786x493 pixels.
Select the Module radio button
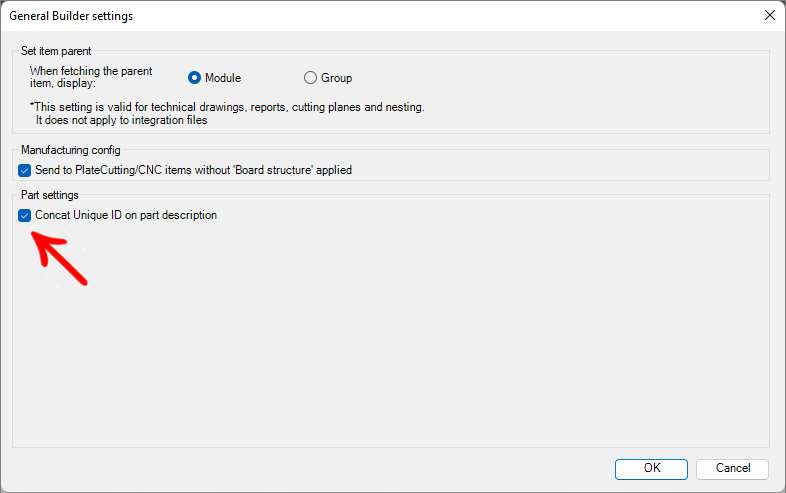pyautogui.click(x=195, y=78)
